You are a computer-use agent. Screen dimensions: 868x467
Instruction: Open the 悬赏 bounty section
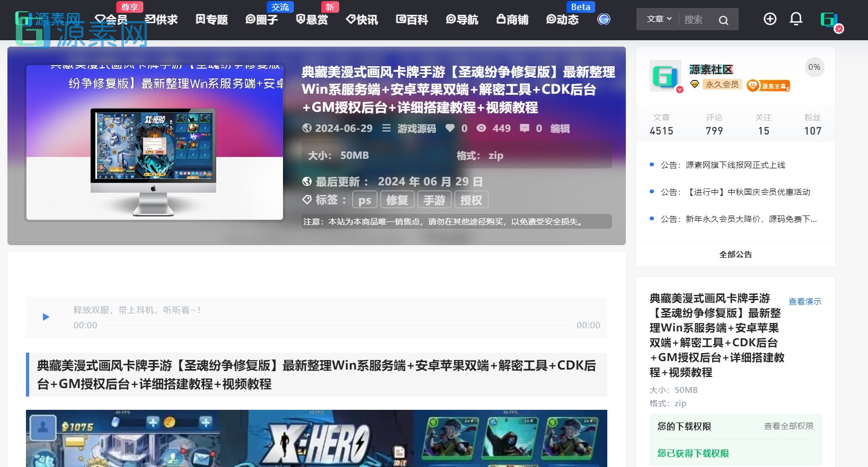pyautogui.click(x=312, y=20)
